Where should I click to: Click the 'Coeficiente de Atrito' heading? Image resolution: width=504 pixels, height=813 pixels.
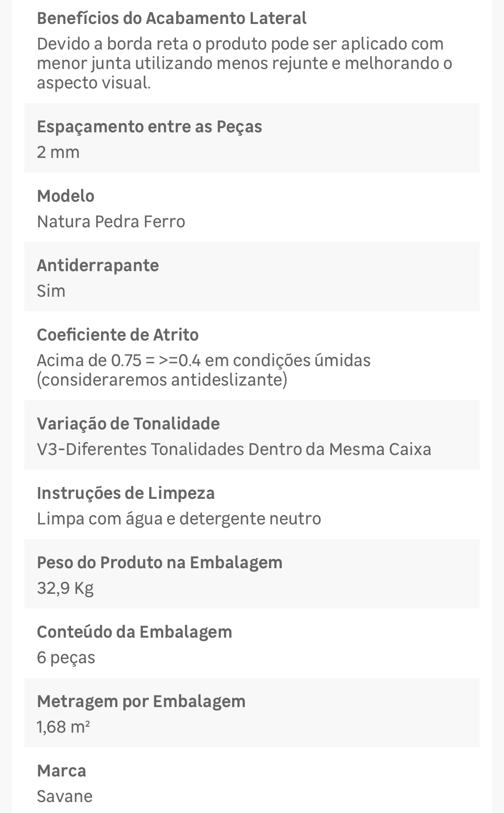pyautogui.click(x=118, y=335)
